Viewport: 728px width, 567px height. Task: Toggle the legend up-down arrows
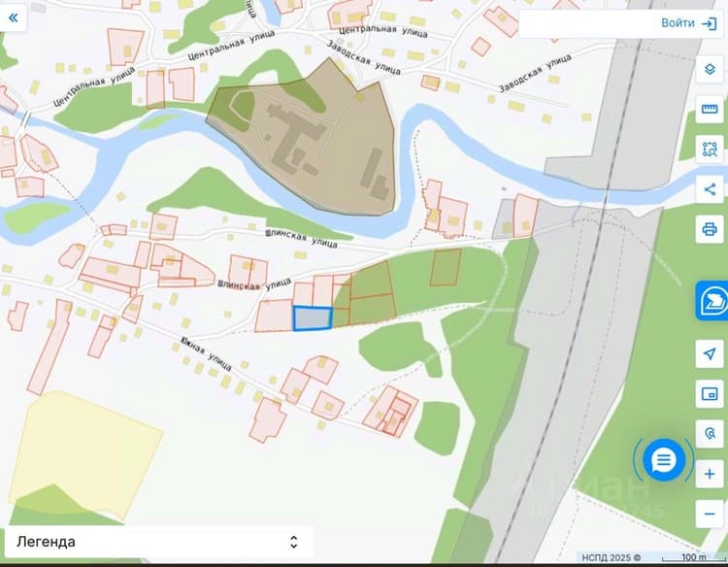coord(293,542)
